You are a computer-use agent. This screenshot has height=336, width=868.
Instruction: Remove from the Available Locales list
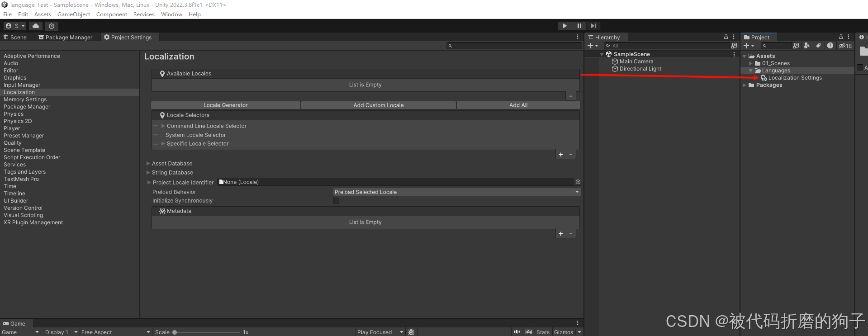pyautogui.click(x=571, y=96)
